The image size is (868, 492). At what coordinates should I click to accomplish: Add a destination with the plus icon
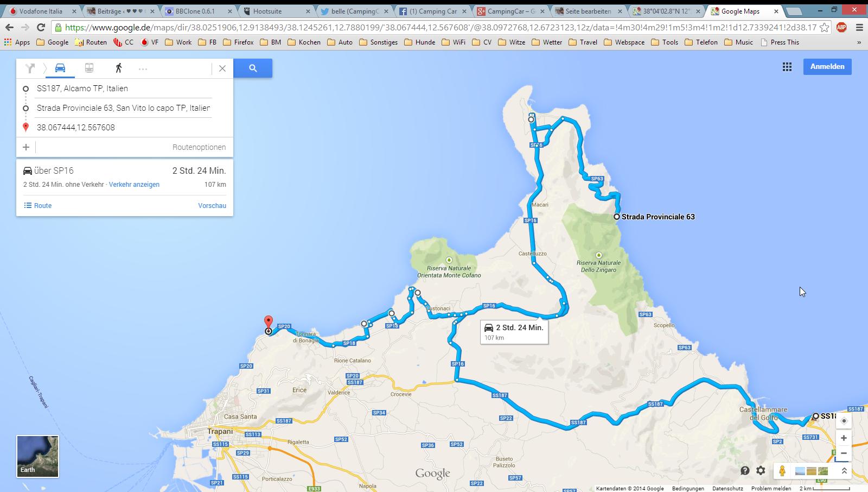click(x=26, y=147)
